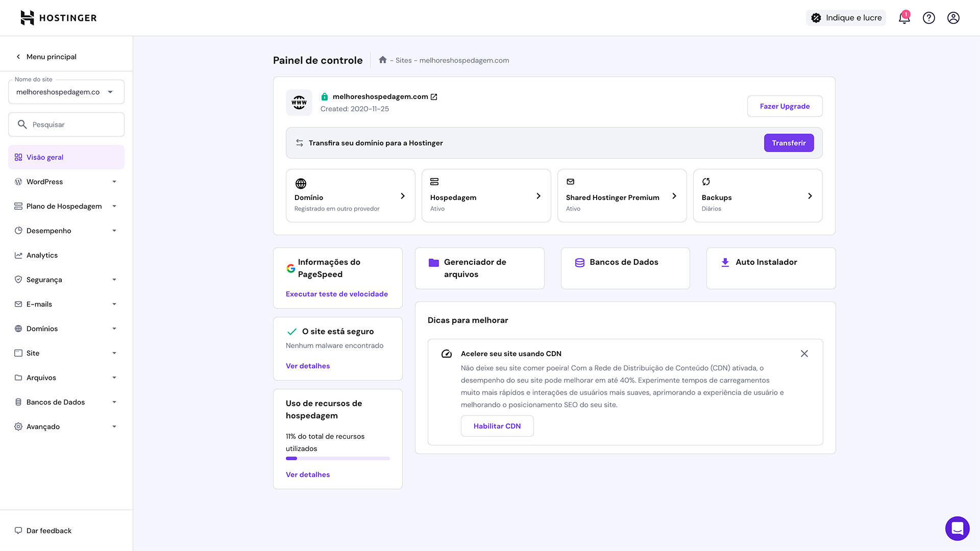Click the Indique e lucre badge icon
980x551 pixels.
click(816, 18)
